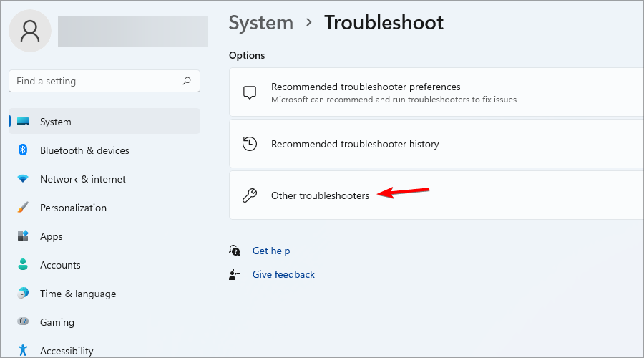The width and height of the screenshot is (644, 358).
Task: Click the wrench icon beside Other troubleshooters
Action: [x=249, y=195]
